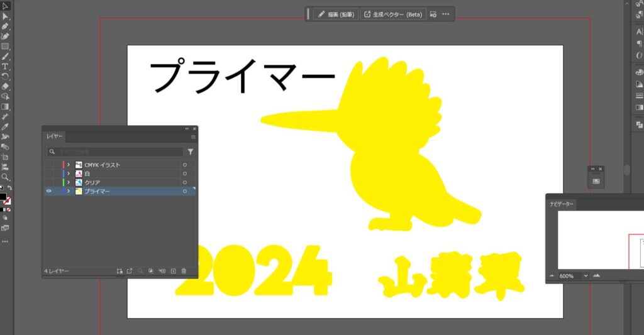Expand the 白 layer contents

pyautogui.click(x=69, y=173)
